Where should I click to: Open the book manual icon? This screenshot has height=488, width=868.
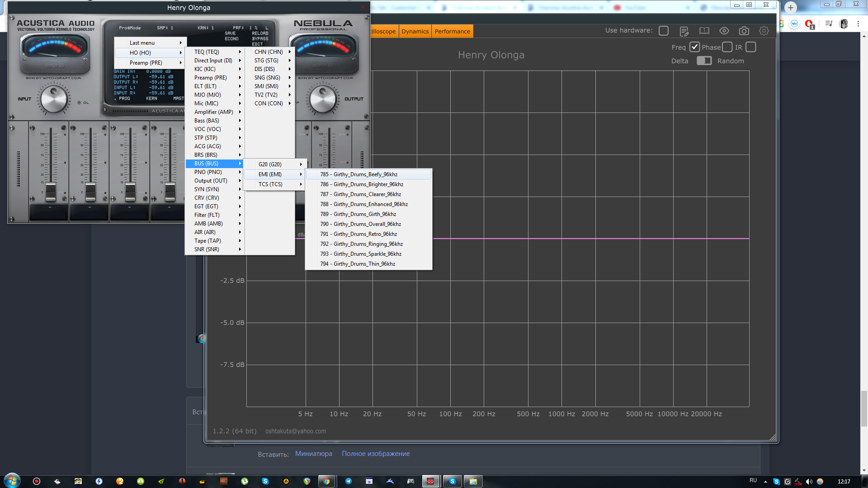[704, 31]
